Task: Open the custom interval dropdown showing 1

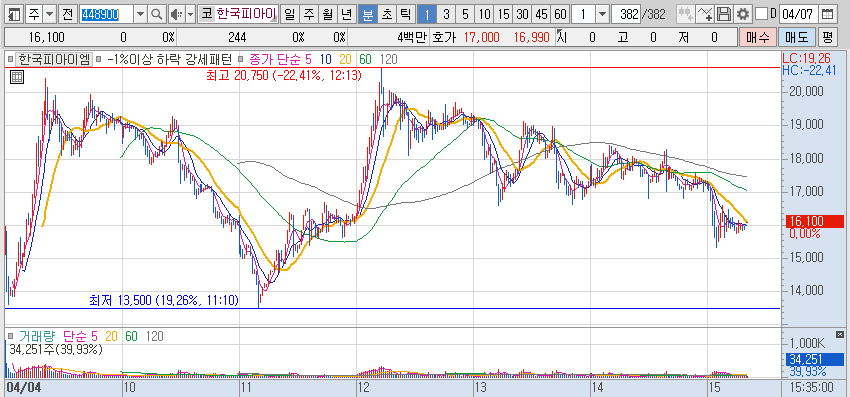Action: click(602, 14)
